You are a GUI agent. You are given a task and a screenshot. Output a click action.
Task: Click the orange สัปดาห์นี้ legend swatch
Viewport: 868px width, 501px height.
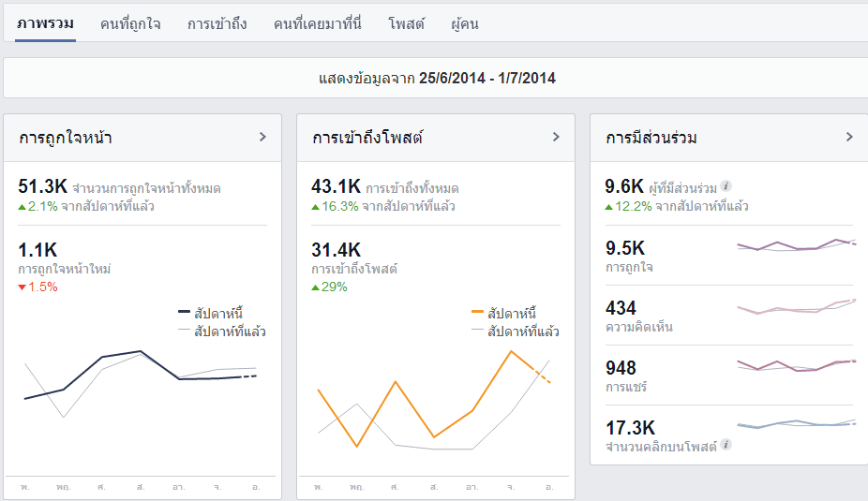(477, 312)
